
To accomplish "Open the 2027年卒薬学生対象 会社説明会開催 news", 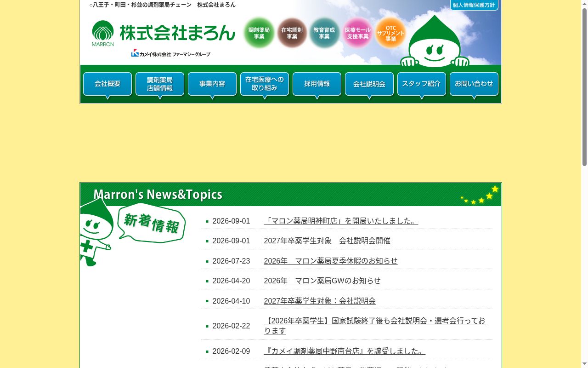I will pos(327,241).
